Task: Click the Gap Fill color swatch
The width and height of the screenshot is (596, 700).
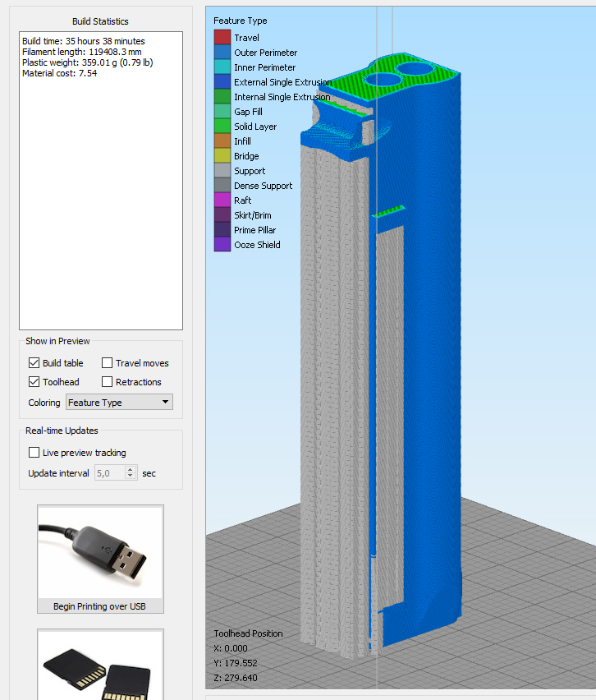Action: tap(222, 111)
